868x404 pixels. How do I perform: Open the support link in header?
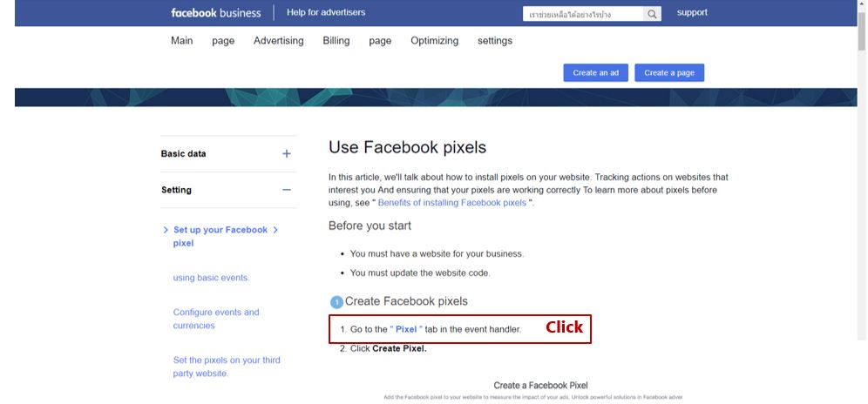coord(692,13)
